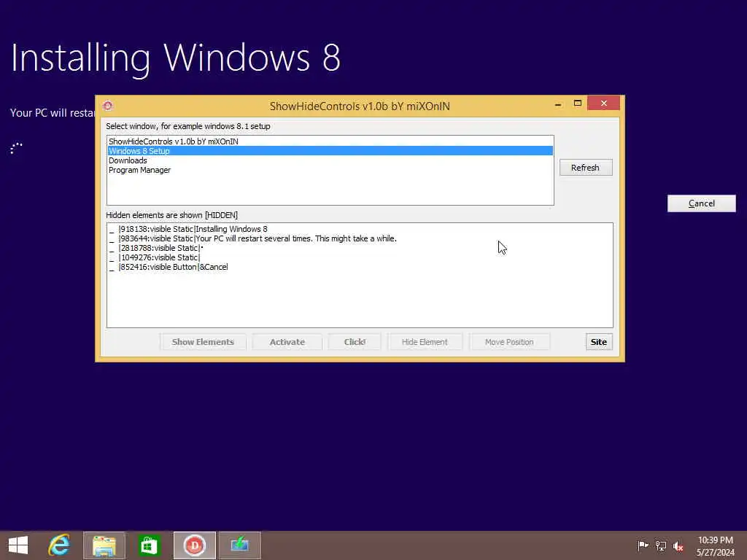Open the Windows Start button
Screen dimensions: 747x560
tap(18, 545)
